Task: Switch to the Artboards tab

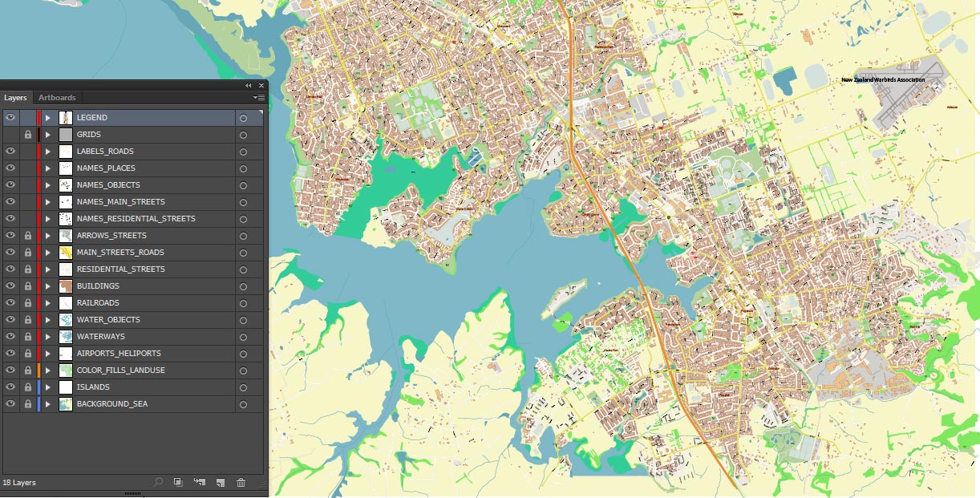Action: coord(57,98)
